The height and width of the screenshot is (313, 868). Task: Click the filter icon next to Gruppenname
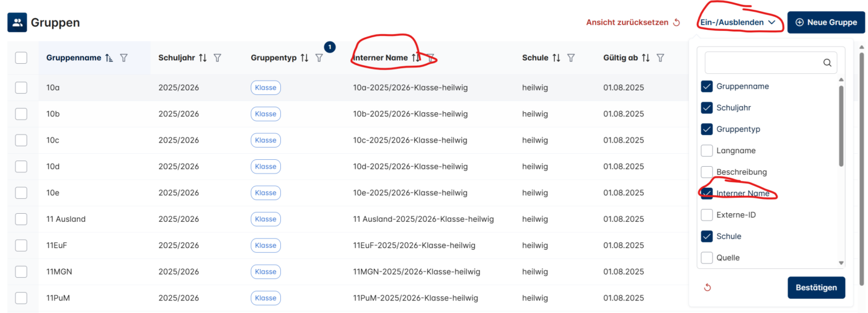point(123,58)
